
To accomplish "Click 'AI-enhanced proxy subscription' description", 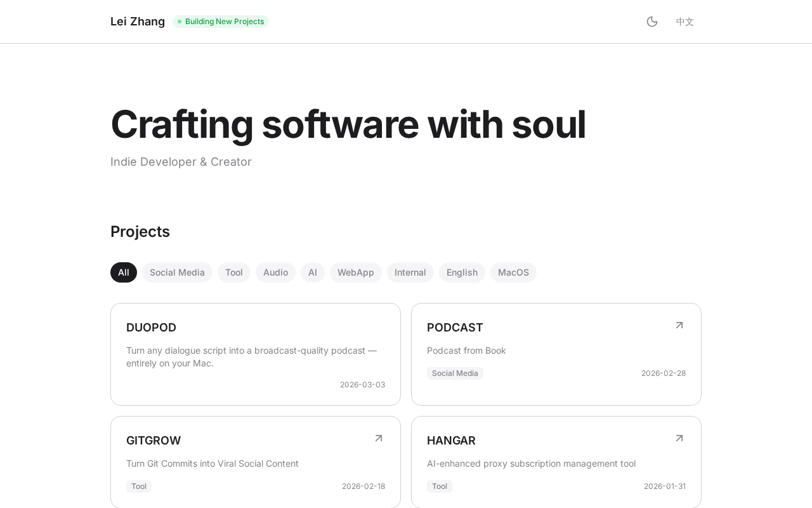I will (531, 464).
